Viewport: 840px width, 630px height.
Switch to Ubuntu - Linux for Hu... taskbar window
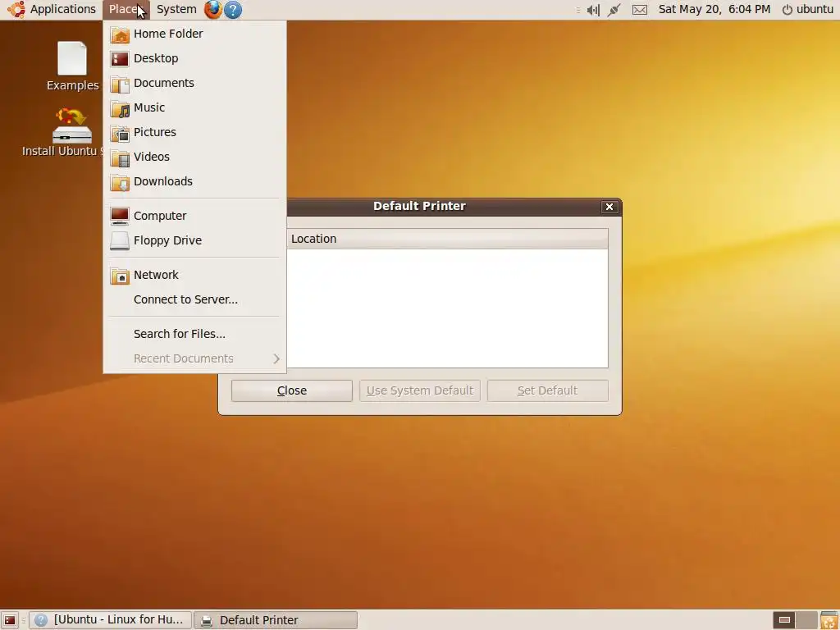(x=110, y=620)
